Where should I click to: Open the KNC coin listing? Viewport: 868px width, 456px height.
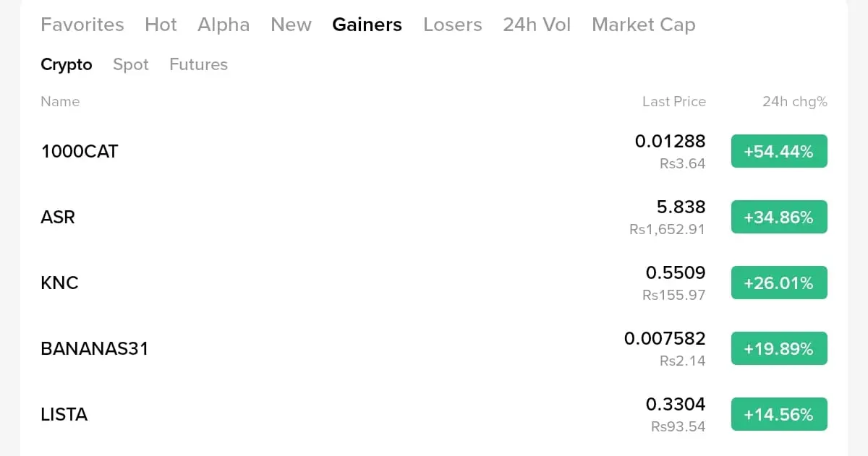click(434, 283)
